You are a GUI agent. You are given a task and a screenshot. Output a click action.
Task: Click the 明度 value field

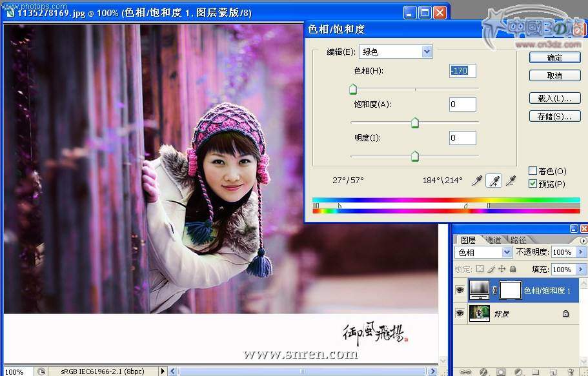pos(462,138)
